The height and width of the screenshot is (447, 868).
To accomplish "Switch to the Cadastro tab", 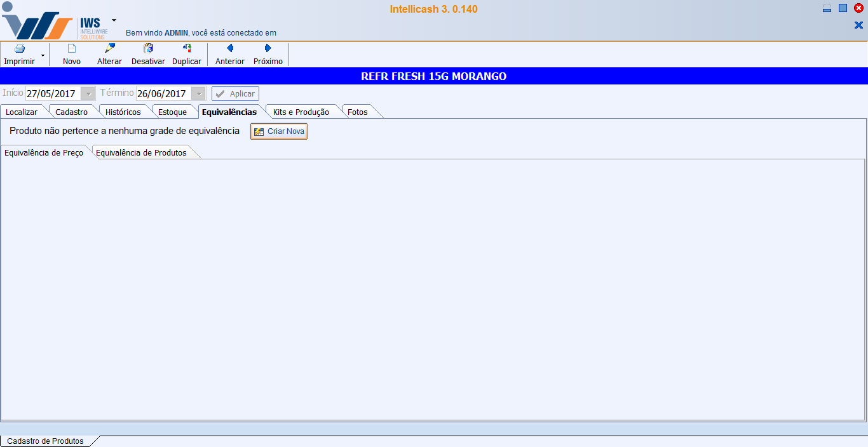I will tap(72, 112).
